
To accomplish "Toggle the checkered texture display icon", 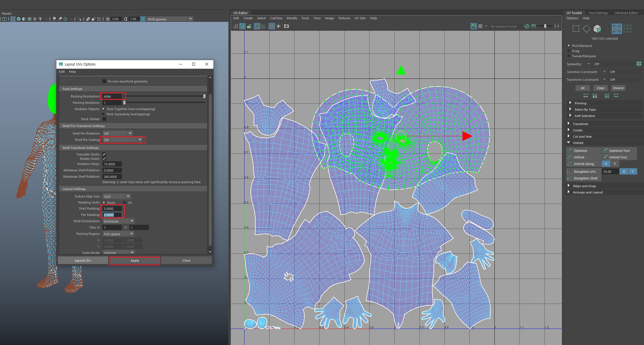I will (x=480, y=26).
